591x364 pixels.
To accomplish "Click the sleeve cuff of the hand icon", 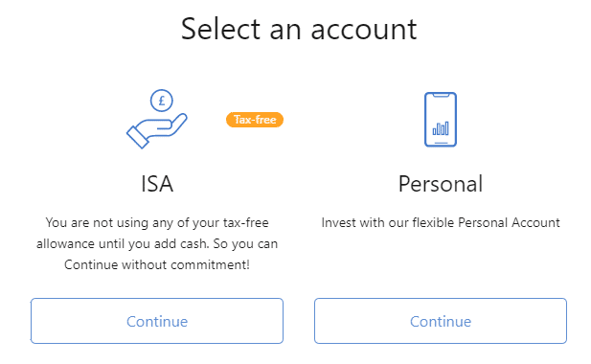I will click(137, 137).
